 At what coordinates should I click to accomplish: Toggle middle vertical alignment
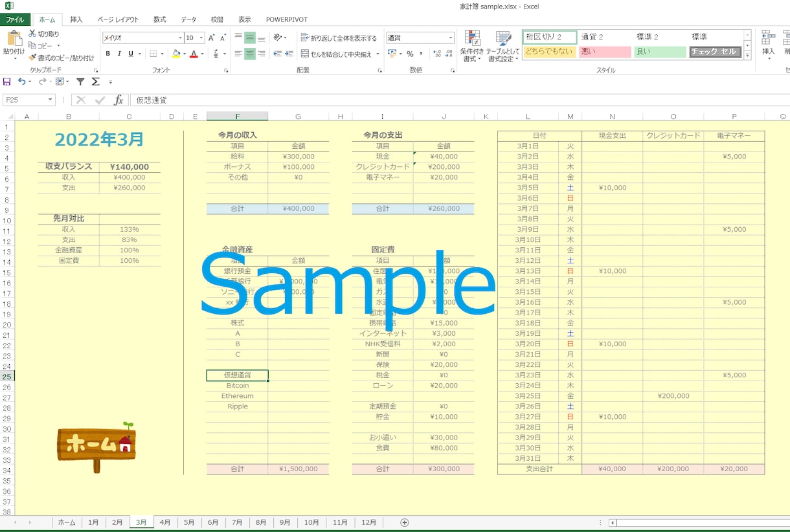250,38
